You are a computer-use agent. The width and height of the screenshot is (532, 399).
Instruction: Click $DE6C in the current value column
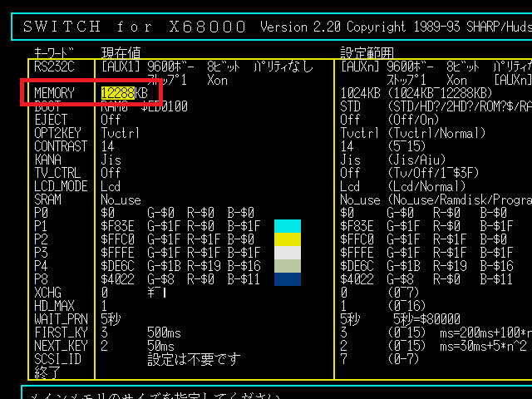[x=117, y=266]
